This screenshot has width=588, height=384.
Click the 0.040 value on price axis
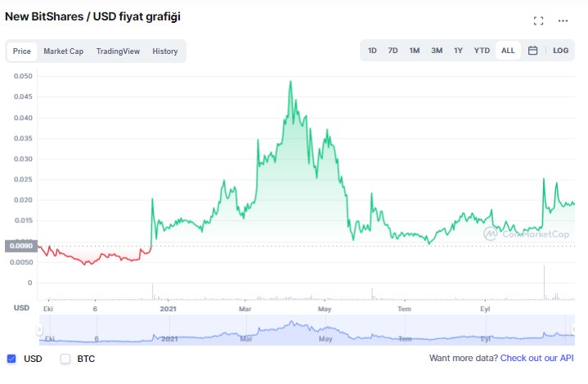tap(23, 118)
